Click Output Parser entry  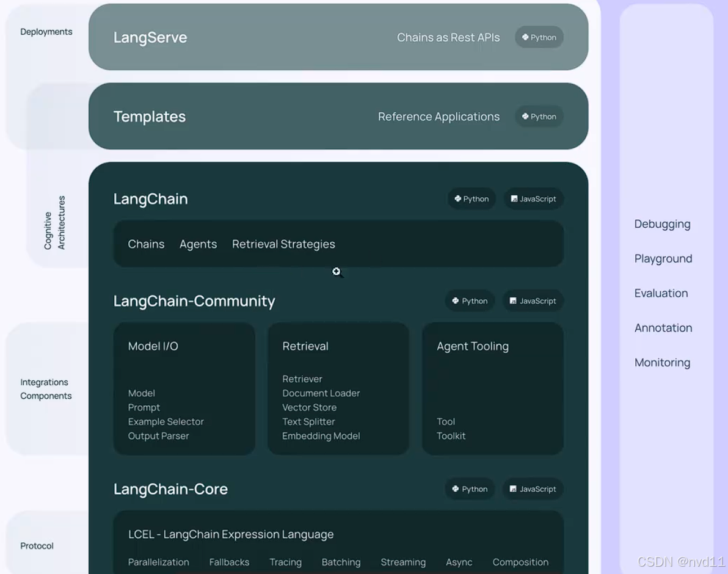click(158, 436)
